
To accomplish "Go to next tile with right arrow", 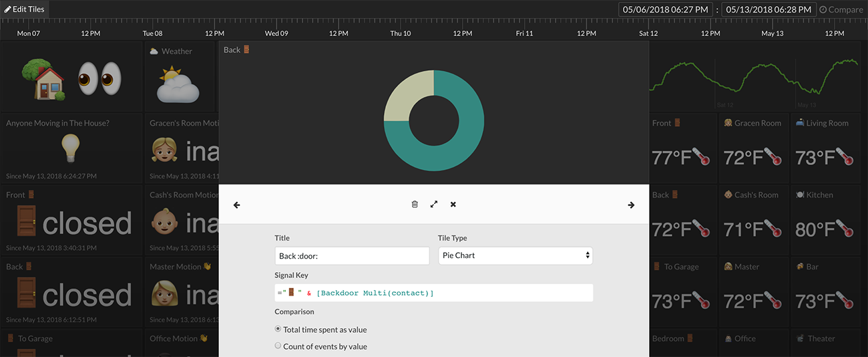I will click(631, 205).
